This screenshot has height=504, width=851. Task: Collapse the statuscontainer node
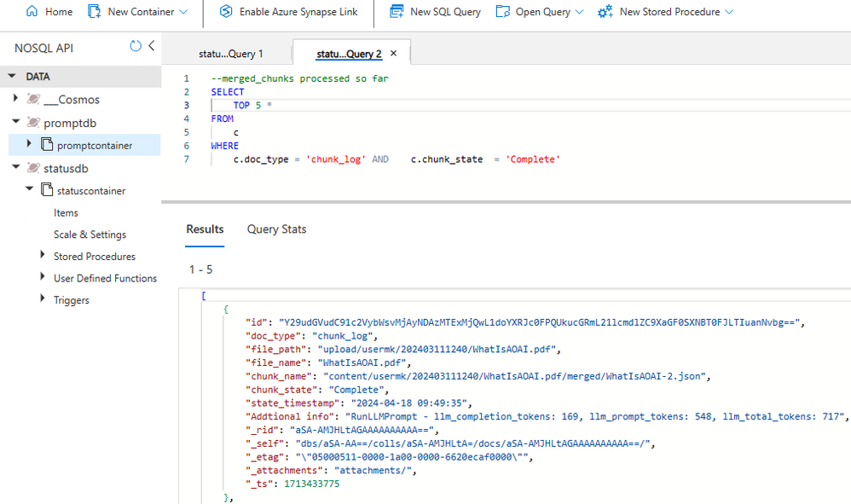click(x=29, y=189)
